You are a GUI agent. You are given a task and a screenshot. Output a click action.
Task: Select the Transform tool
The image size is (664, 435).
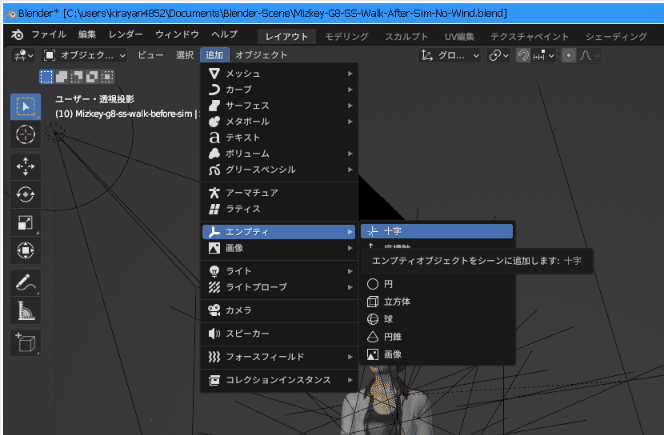[25, 250]
